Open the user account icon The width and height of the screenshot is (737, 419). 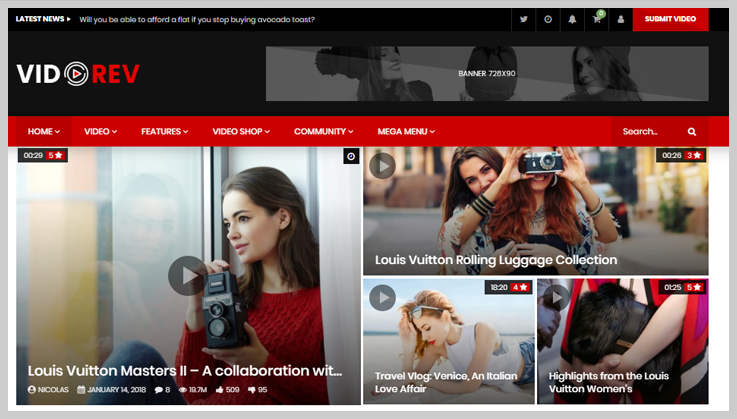click(621, 19)
